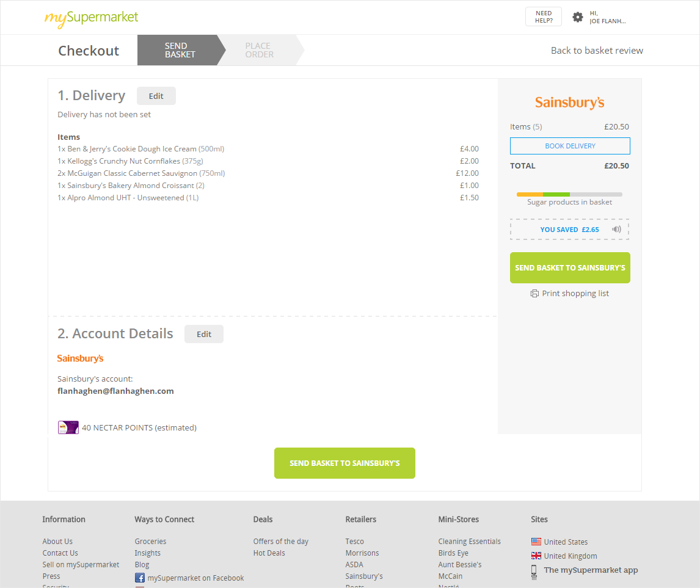
Task: Open Aunt Bessie's mini-store link
Action: [460, 565]
